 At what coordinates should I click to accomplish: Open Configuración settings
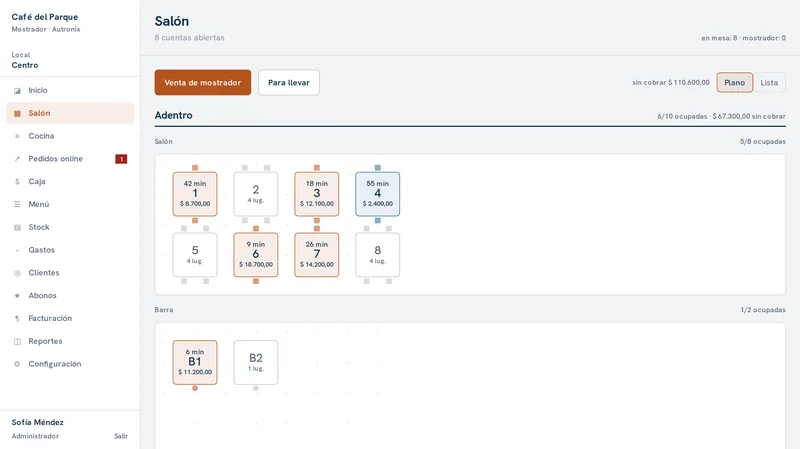coord(70,364)
